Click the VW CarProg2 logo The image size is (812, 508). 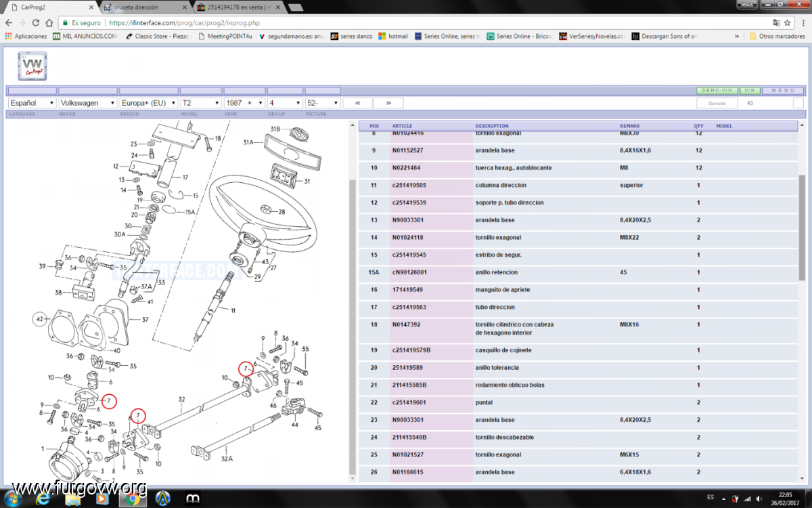[x=32, y=66]
